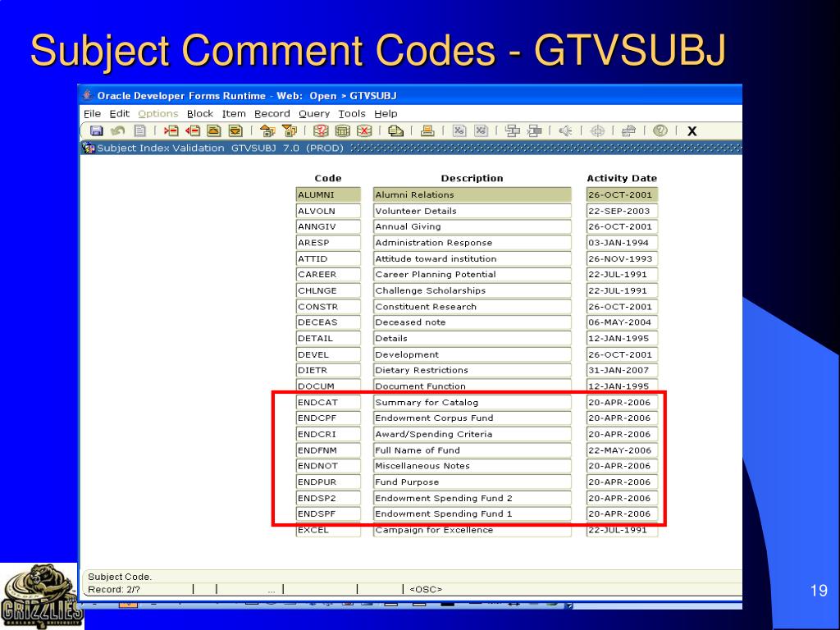Select the ARESP code field
840x630 pixels.
pyautogui.click(x=328, y=243)
